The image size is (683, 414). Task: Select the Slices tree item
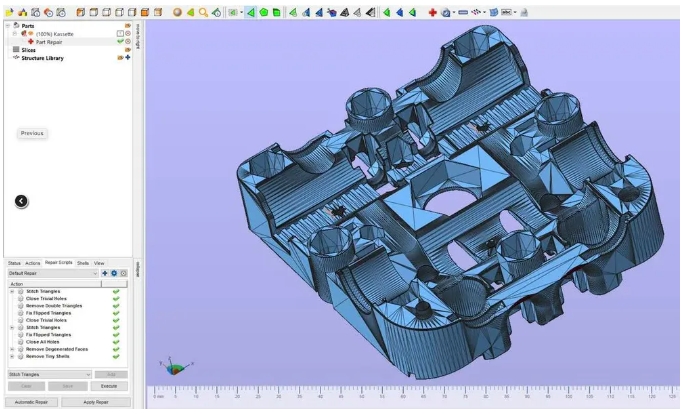pyautogui.click(x=28, y=50)
